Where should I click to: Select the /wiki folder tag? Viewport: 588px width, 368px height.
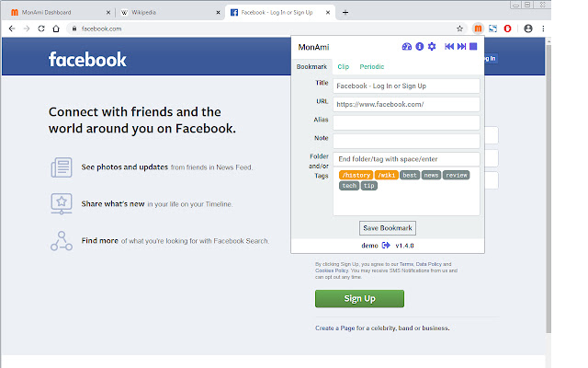(x=386, y=175)
